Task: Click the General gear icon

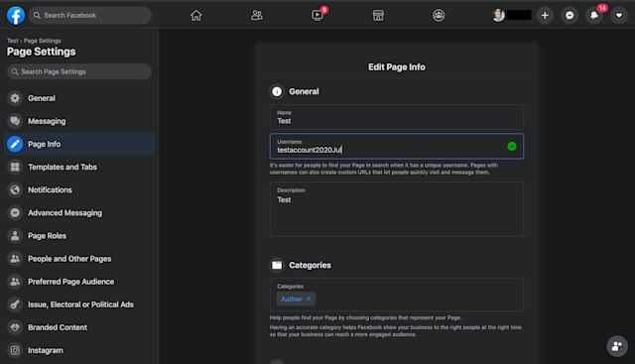Action: (15, 98)
